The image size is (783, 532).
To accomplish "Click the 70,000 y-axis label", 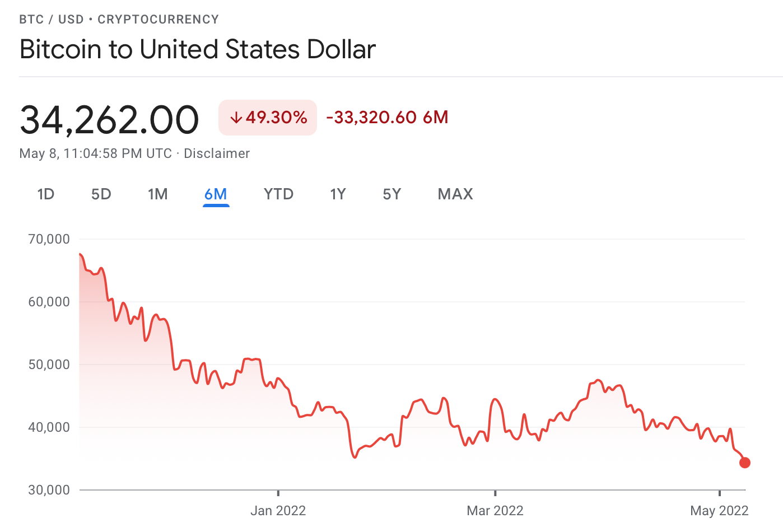I will pyautogui.click(x=49, y=239).
